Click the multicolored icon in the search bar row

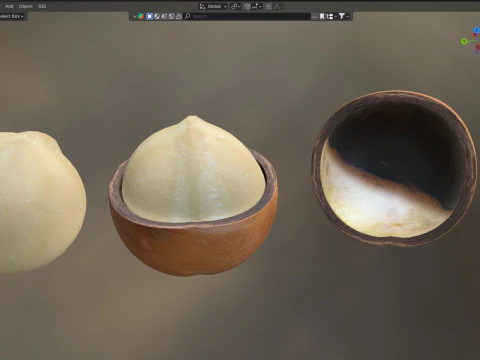pyautogui.click(x=141, y=16)
